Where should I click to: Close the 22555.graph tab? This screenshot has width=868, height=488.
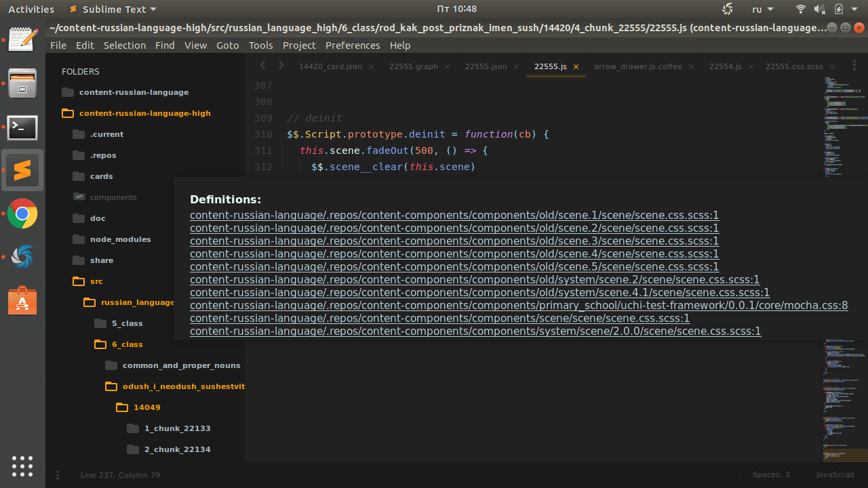(447, 67)
